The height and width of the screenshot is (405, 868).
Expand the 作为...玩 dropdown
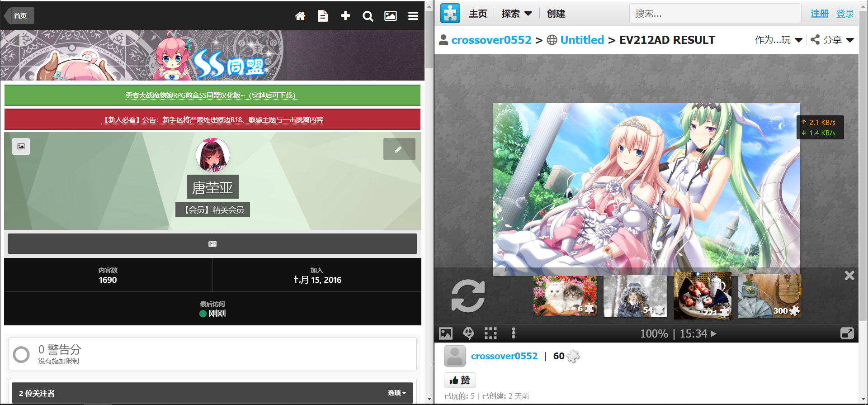778,40
